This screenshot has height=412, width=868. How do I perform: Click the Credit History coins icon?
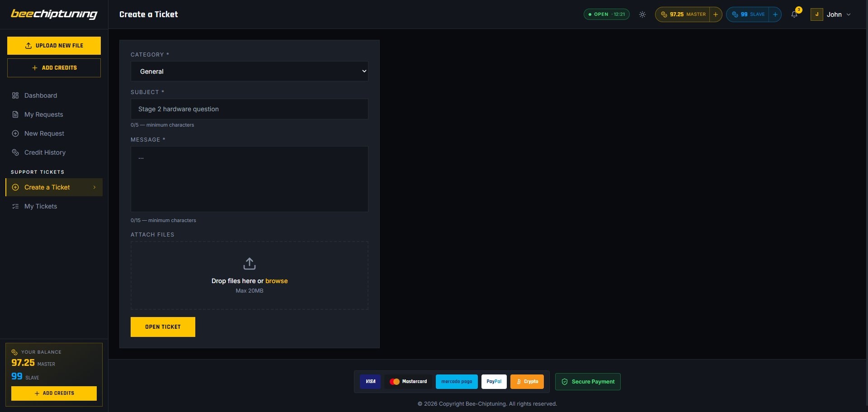(15, 152)
